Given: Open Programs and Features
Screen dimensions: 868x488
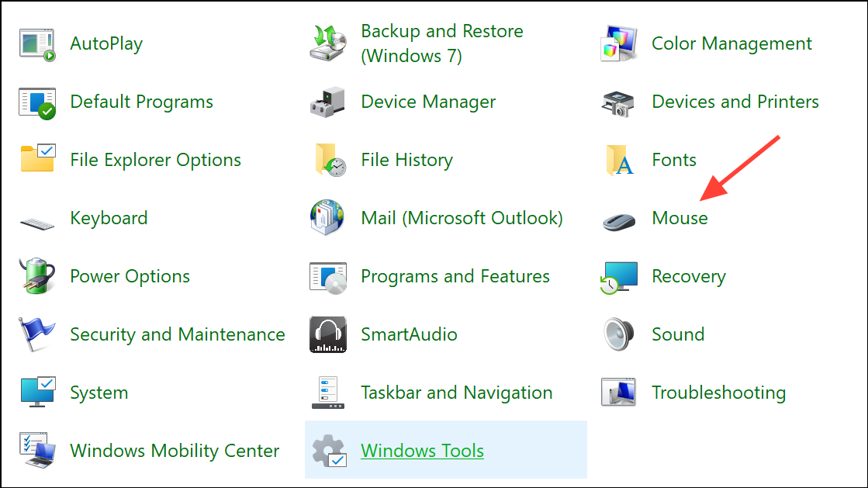Looking at the screenshot, I should (455, 276).
